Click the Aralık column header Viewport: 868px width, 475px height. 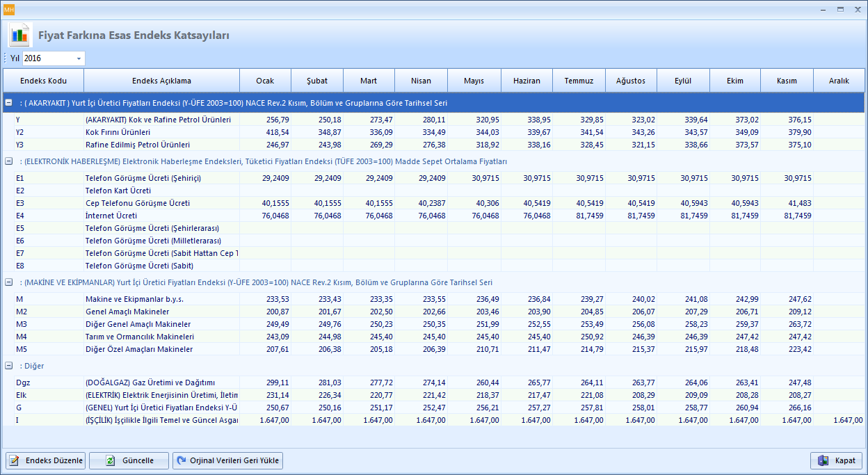coord(839,81)
